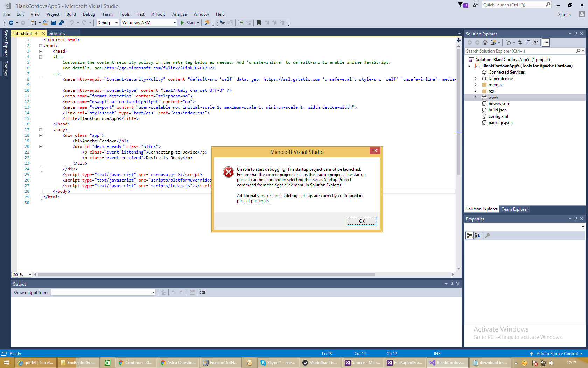This screenshot has height=368, width=588.
Task: Click the notifications flag icon
Action: [x=463, y=5]
